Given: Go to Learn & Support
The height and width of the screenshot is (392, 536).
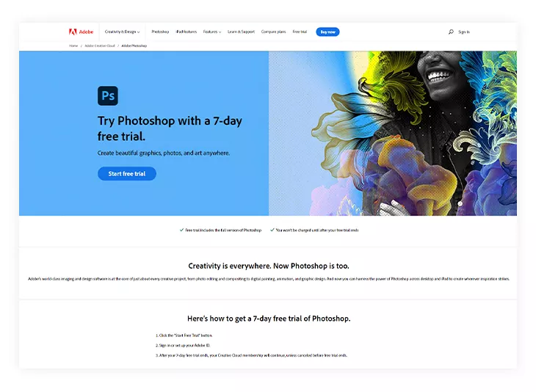Looking at the screenshot, I should pyautogui.click(x=241, y=32).
